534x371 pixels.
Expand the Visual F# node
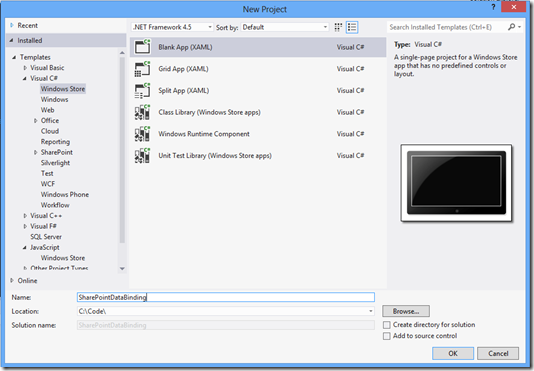25,226
